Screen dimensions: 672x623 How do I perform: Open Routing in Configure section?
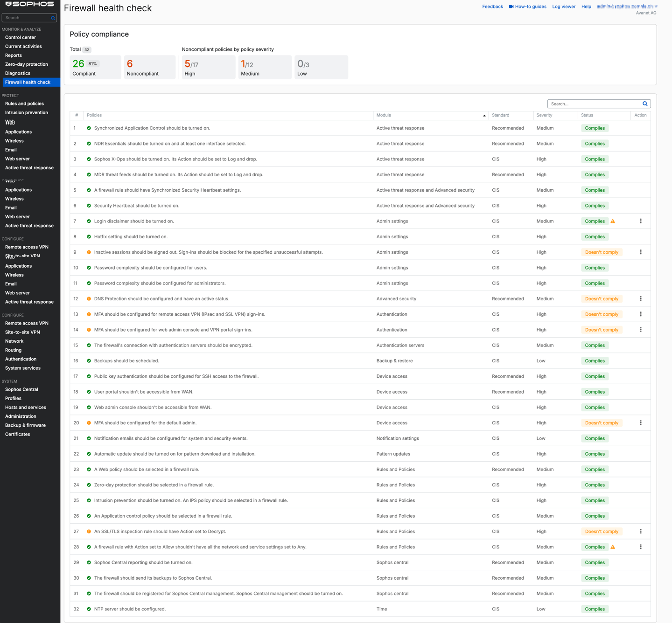pyautogui.click(x=13, y=350)
